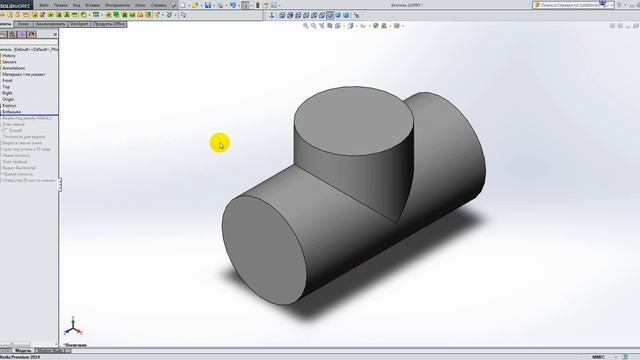
Task: Toggle the highlighted Isometric view button
Action: pos(330,15)
